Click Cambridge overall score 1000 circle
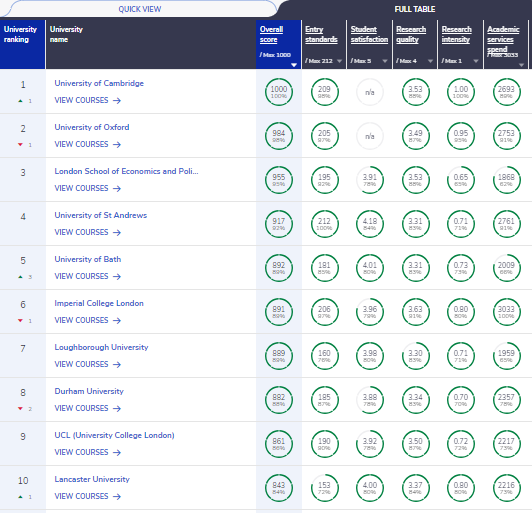 (x=279, y=92)
